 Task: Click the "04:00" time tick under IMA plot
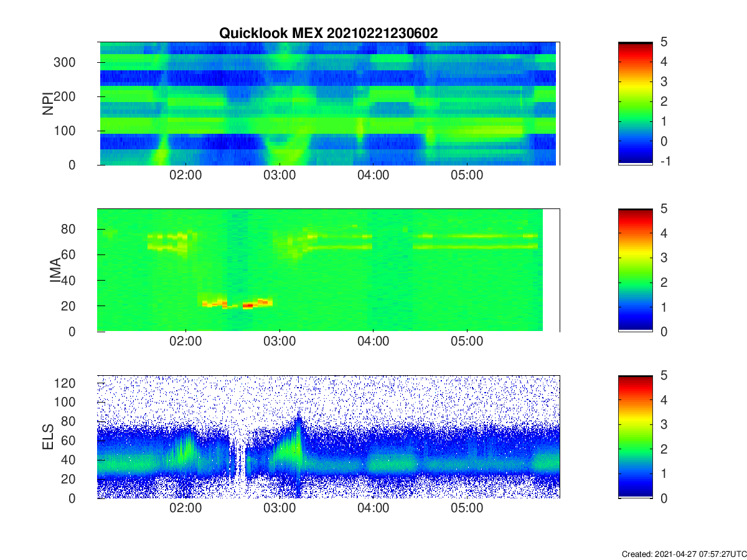click(x=374, y=342)
